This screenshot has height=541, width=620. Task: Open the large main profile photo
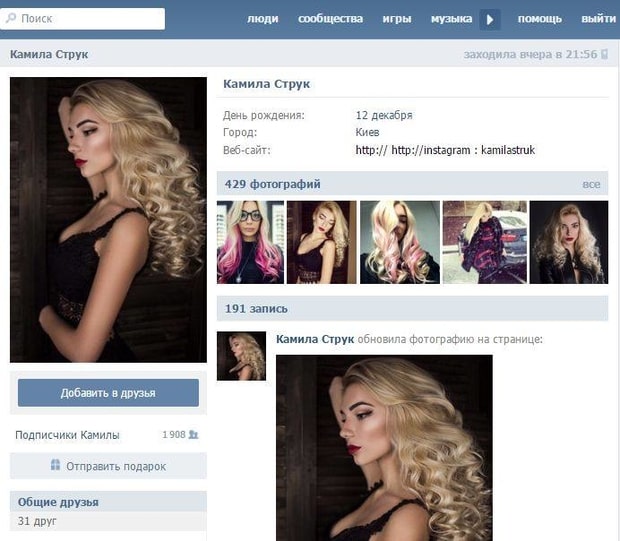pyautogui.click(x=108, y=220)
